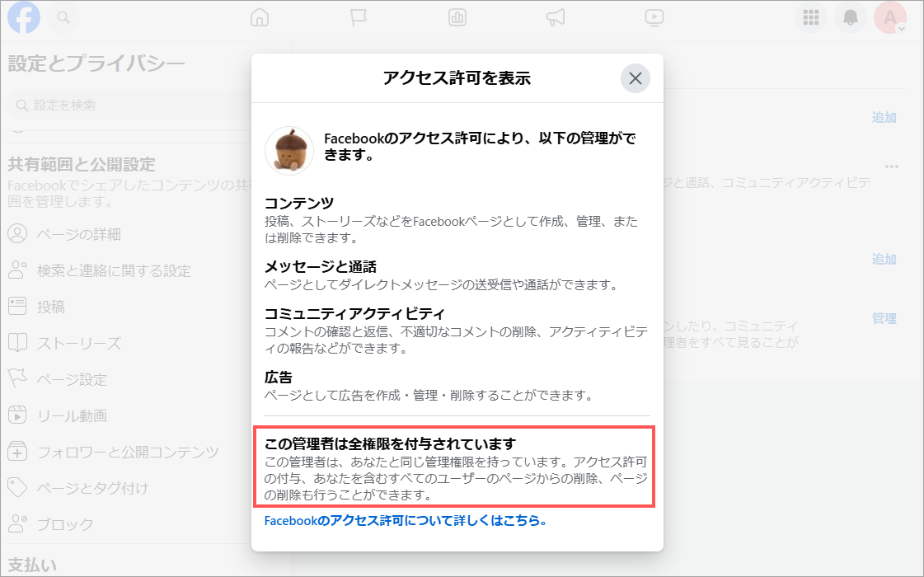This screenshot has width=924, height=577.
Task: Open the Ads megaphone icon
Action: [556, 17]
